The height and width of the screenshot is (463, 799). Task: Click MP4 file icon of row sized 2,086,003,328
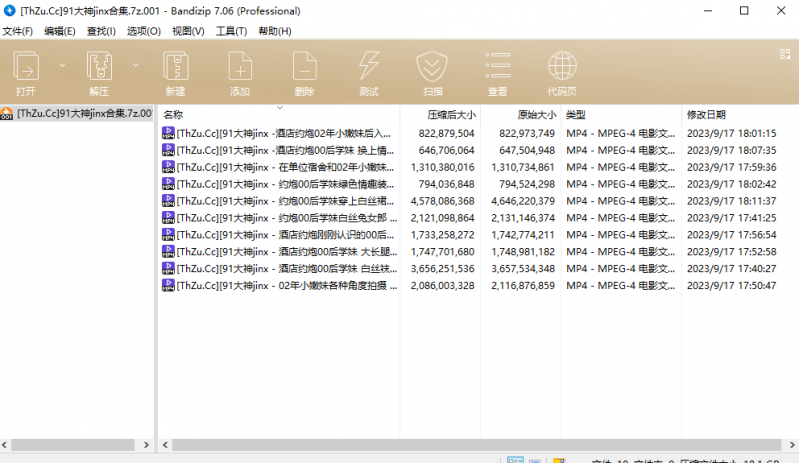[168, 285]
